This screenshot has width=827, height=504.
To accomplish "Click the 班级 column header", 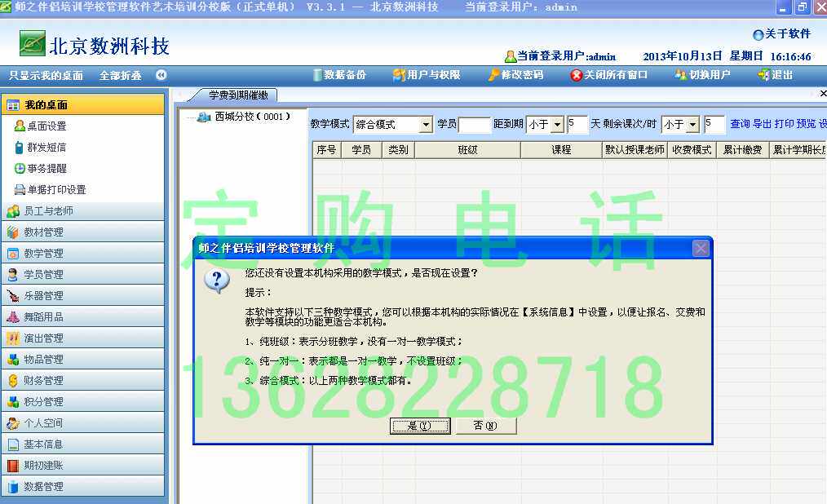I will pos(467,150).
